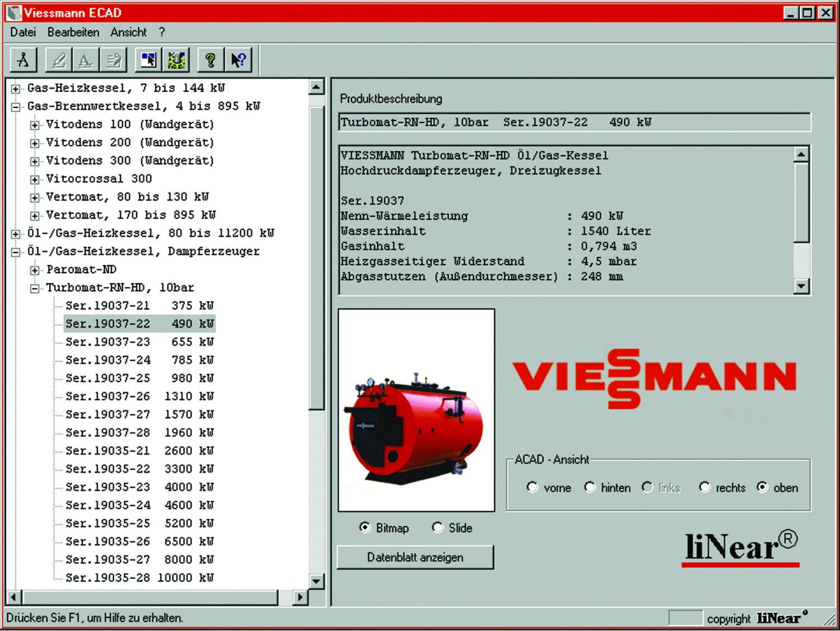Select Ser.19037-22 490 kW
Screen dimensions: 840x631
pyautogui.click(x=139, y=324)
